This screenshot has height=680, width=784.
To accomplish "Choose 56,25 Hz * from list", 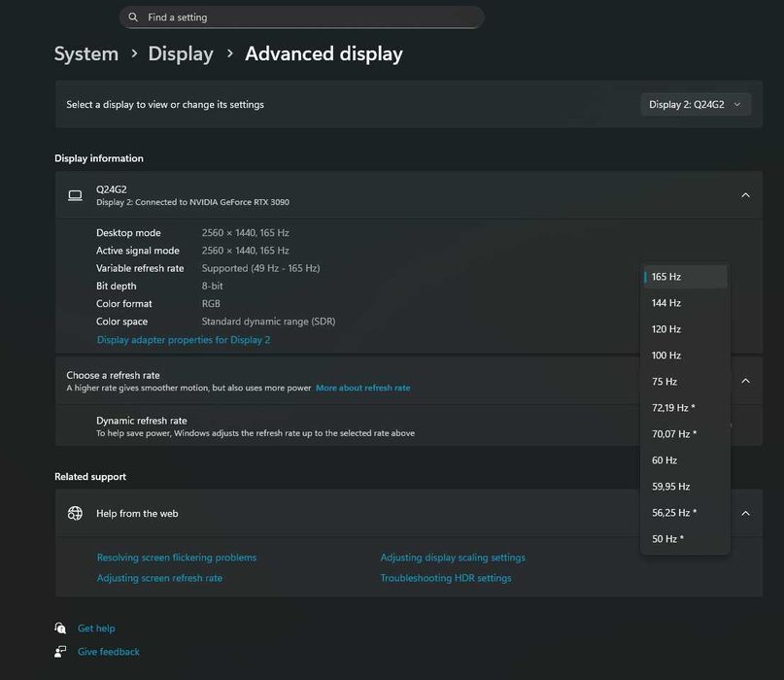I will pos(685,513).
